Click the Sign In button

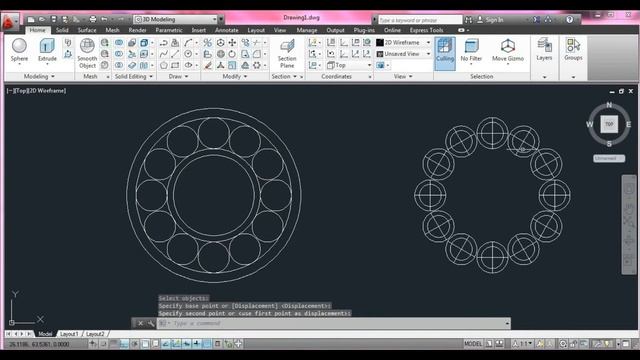[x=490, y=20]
